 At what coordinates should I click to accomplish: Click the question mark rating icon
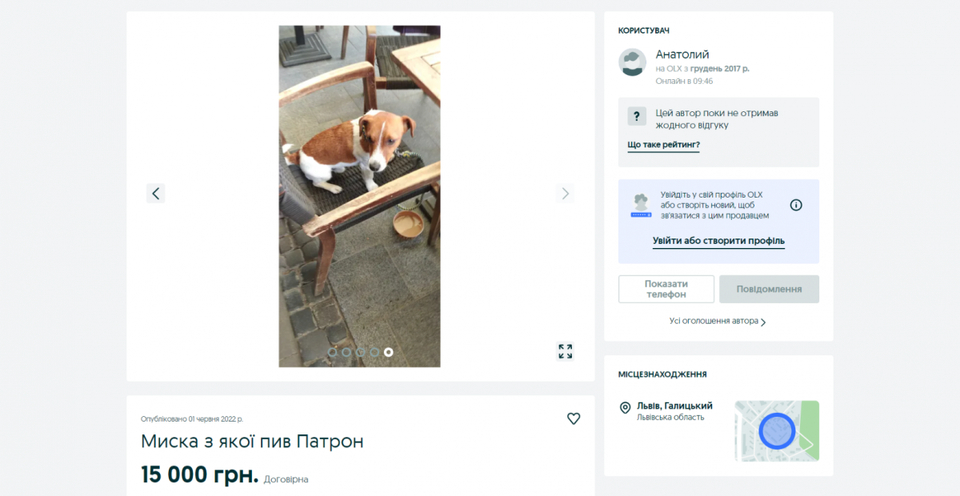[636, 117]
